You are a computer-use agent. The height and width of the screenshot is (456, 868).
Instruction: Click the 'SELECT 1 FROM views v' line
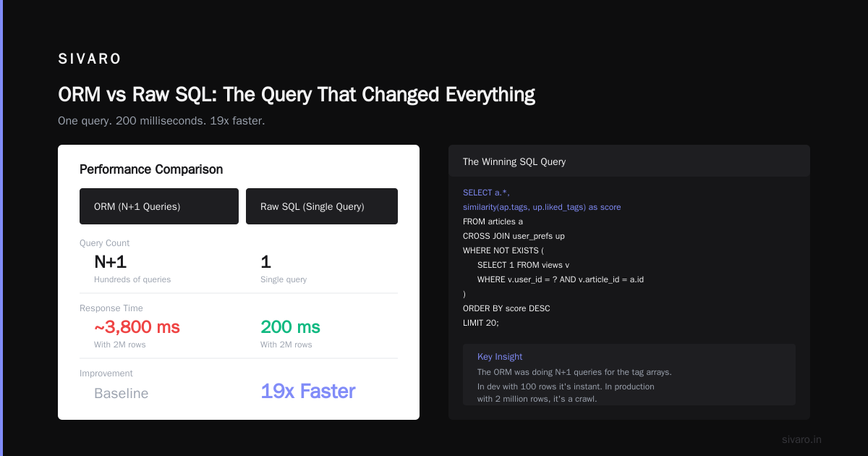click(x=523, y=265)
